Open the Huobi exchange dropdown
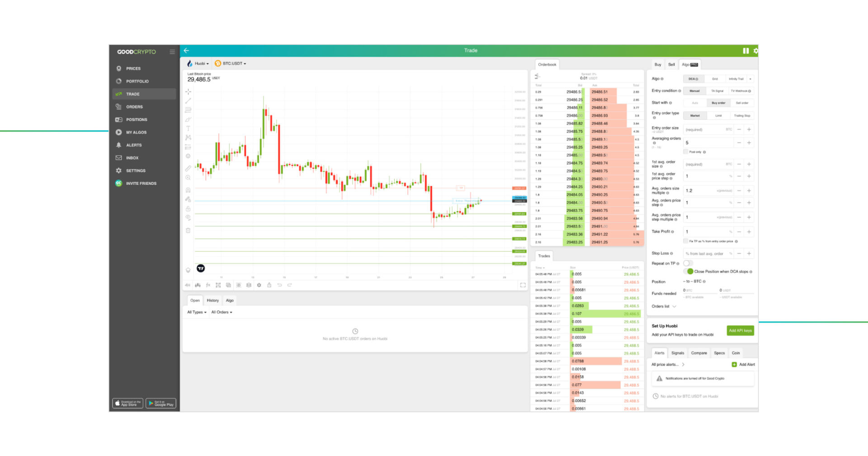 (x=198, y=64)
